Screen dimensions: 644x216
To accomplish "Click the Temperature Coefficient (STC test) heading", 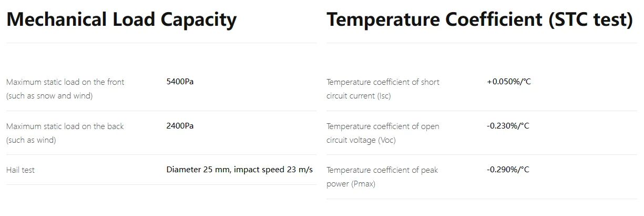I will coord(479,20).
